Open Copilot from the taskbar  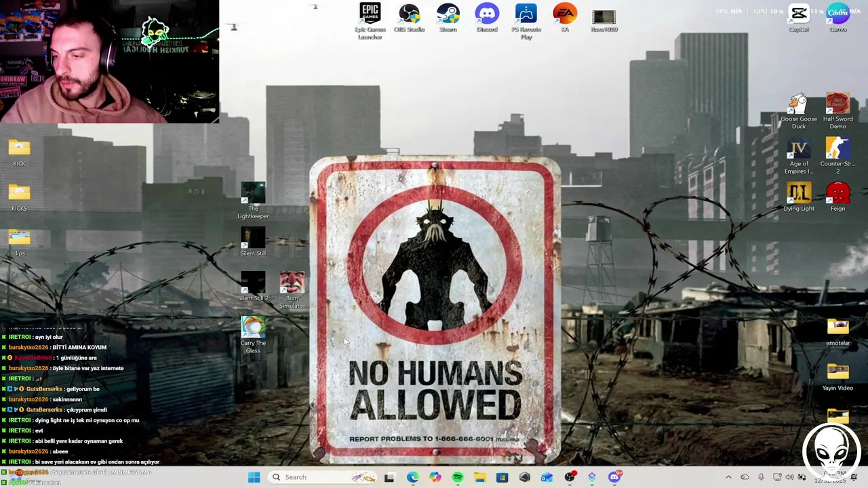[x=435, y=477]
